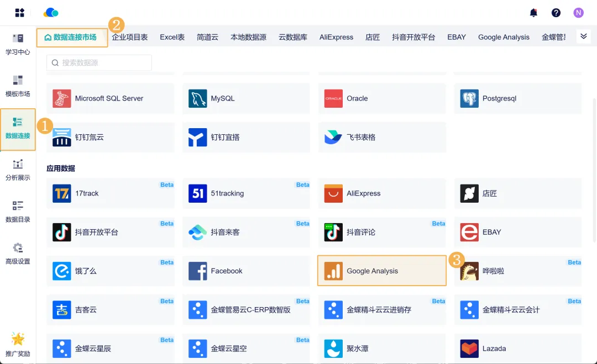Open 数据目录 in the sidebar

18,212
